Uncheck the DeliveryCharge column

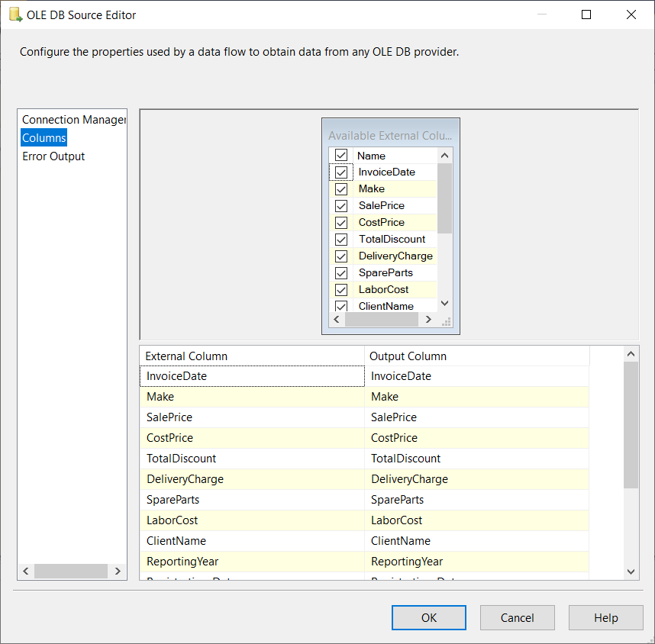coord(340,256)
